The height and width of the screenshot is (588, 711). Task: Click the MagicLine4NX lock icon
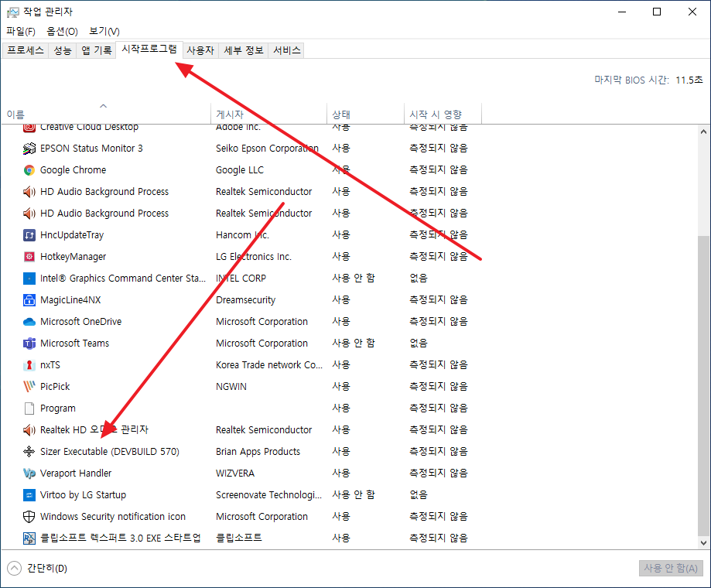pyautogui.click(x=29, y=299)
